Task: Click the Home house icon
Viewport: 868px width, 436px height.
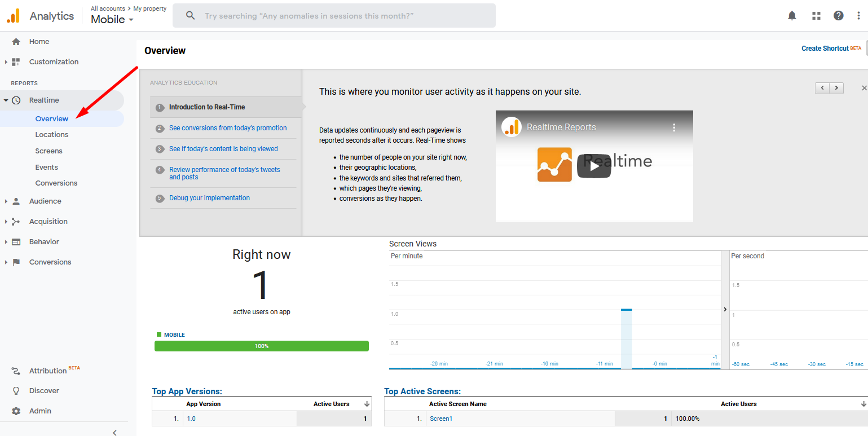Action: click(16, 42)
